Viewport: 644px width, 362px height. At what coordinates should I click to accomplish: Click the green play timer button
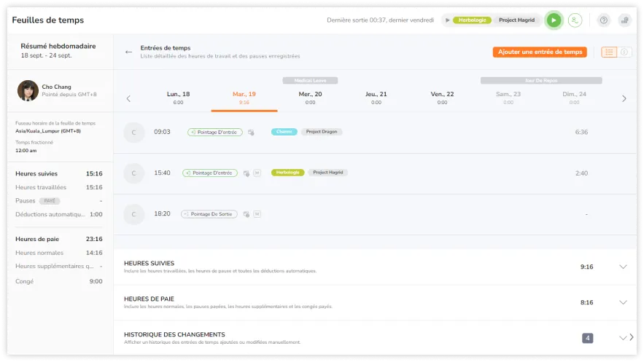pos(554,20)
